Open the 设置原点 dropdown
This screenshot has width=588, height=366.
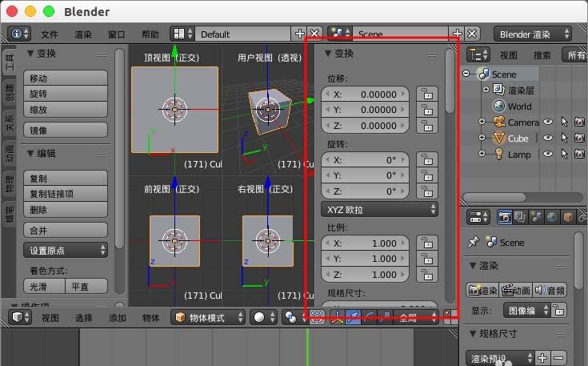(66, 250)
